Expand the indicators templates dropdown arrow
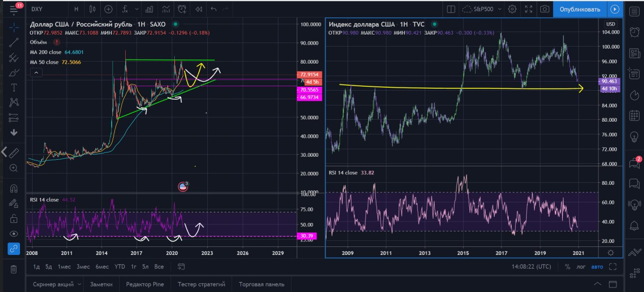The height and width of the screenshot is (292, 644). click(x=137, y=9)
